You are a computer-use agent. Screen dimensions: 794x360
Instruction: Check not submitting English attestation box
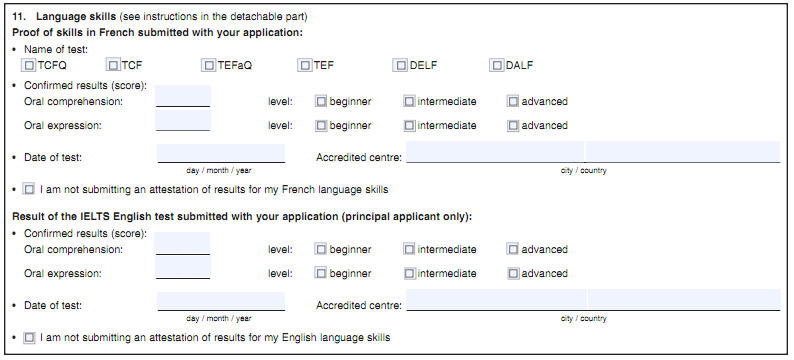coord(29,337)
